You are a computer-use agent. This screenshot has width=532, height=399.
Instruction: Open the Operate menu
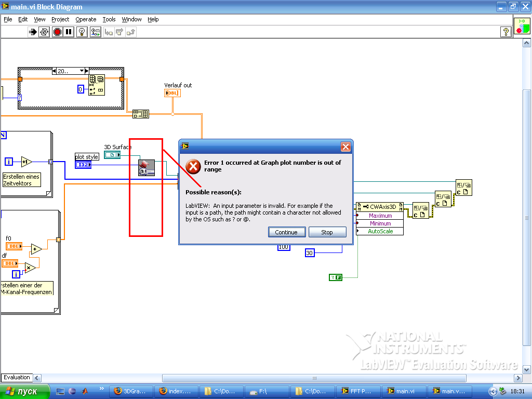pos(86,19)
